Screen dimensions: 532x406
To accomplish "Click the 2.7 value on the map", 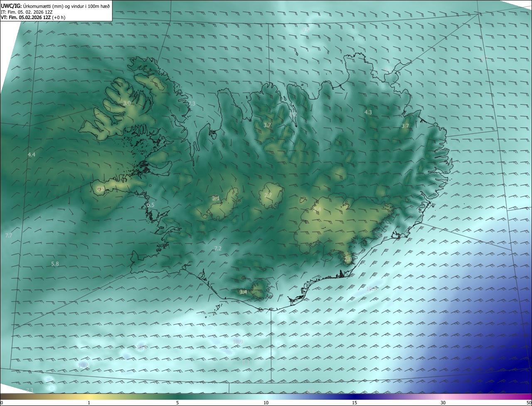I will coord(268,196).
